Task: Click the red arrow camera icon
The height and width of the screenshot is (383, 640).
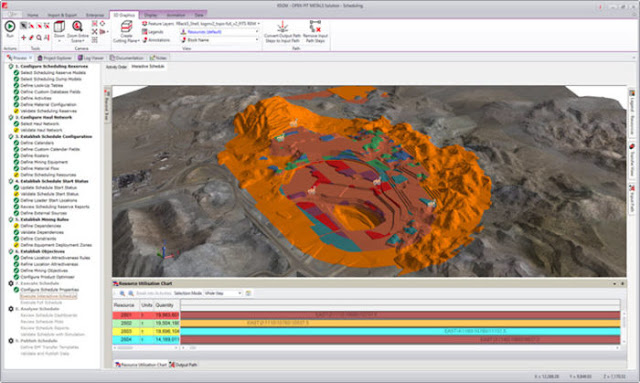Action: click(x=102, y=31)
